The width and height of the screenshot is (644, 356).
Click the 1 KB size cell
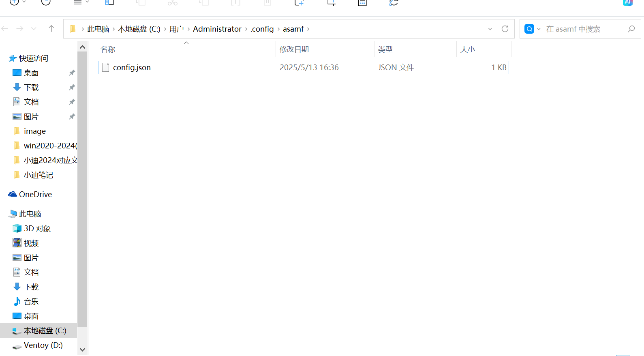(499, 68)
